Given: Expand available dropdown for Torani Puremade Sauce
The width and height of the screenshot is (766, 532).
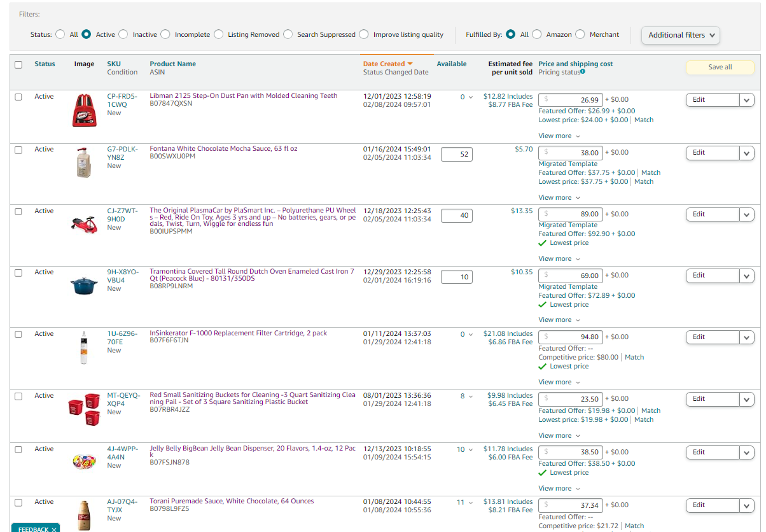Looking at the screenshot, I should [471, 502].
